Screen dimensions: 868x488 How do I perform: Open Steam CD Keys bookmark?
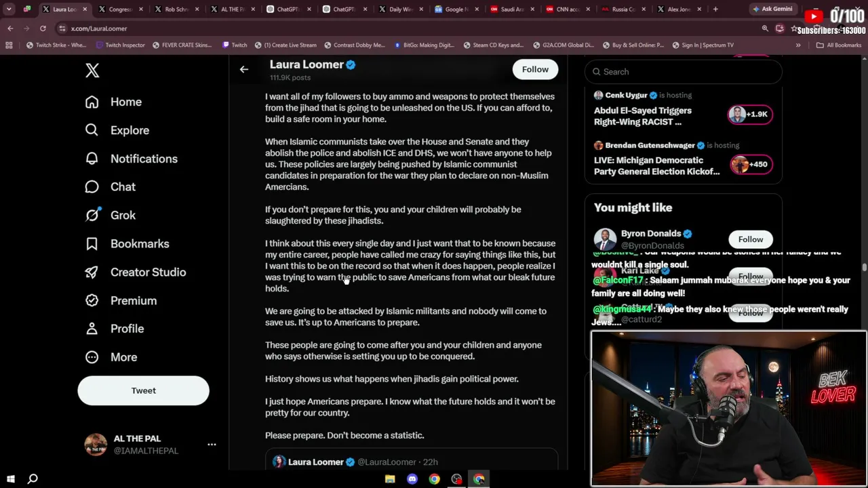[x=493, y=45]
